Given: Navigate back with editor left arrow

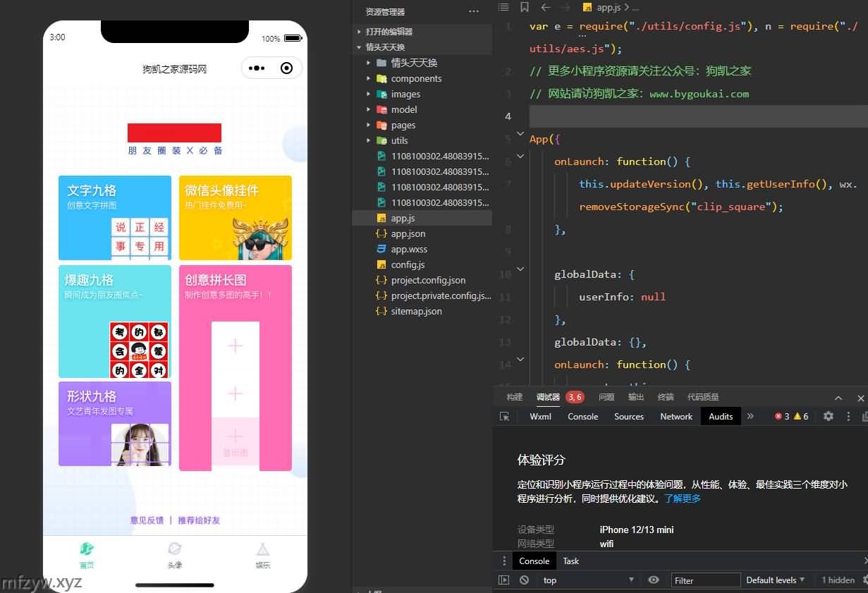Looking at the screenshot, I should tap(545, 7).
